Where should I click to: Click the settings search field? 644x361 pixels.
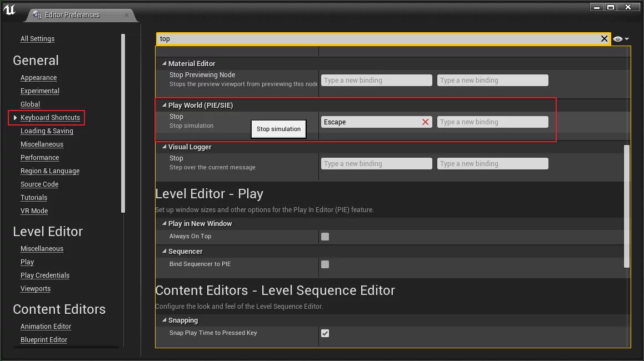pos(378,39)
